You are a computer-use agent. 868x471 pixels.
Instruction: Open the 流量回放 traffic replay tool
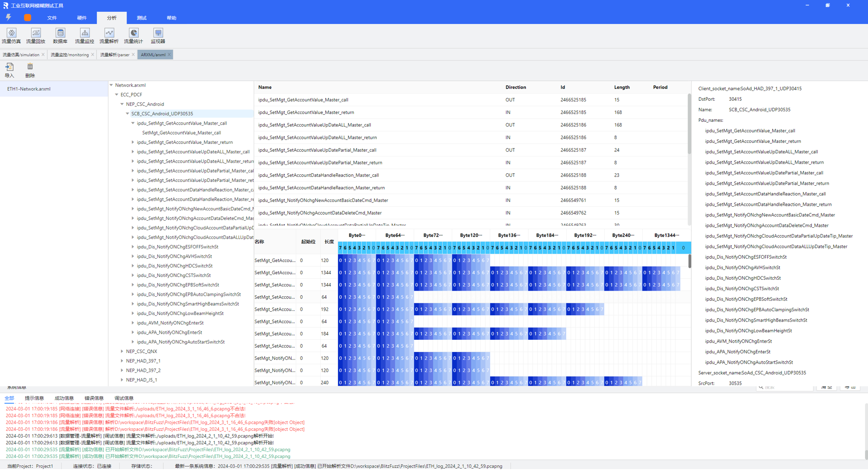36,36
